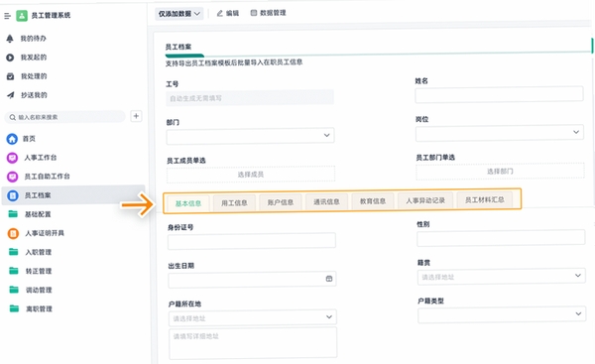Image resolution: width=595 pixels, height=364 pixels.
Task: Select the 员工档案 blue form icon
Action: 13,195
